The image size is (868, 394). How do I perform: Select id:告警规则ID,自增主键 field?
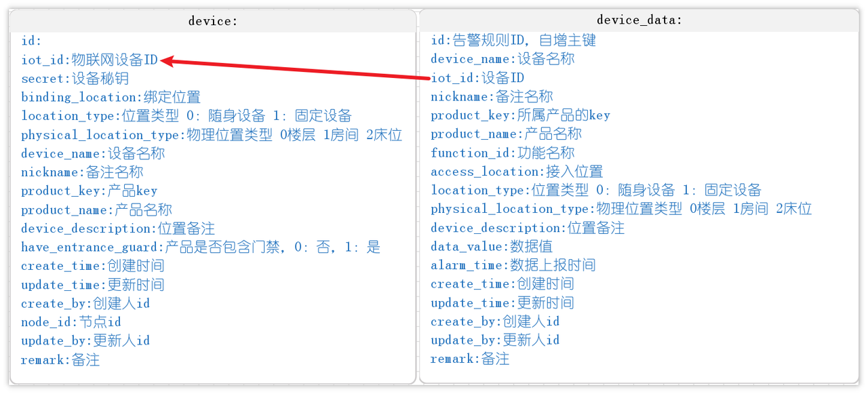[x=513, y=41]
